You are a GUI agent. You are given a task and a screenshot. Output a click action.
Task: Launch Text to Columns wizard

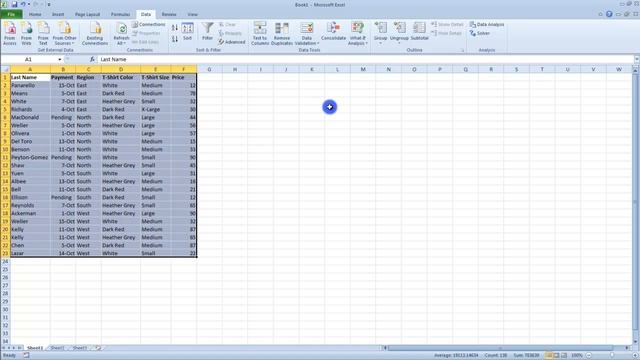point(260,33)
